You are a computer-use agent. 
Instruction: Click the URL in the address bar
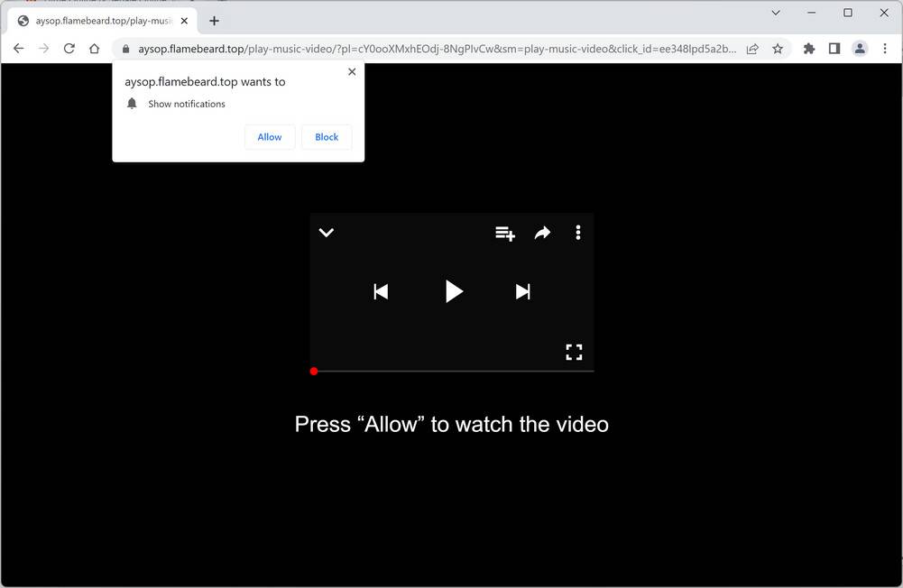[438, 49]
